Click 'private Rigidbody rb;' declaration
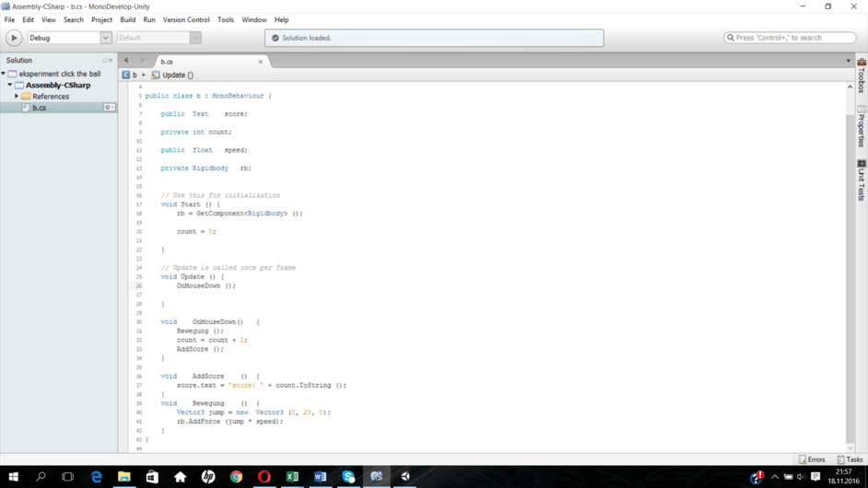The image size is (868, 488). click(x=205, y=168)
